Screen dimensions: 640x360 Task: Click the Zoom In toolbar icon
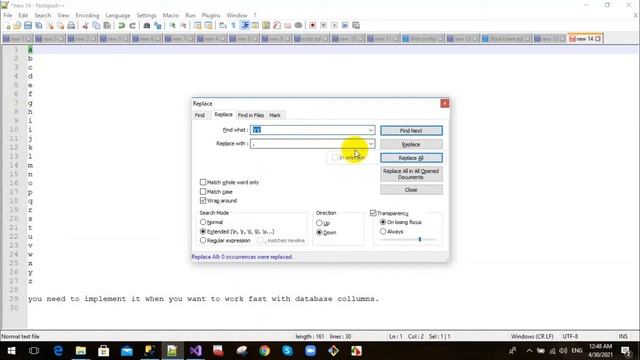coord(172,25)
